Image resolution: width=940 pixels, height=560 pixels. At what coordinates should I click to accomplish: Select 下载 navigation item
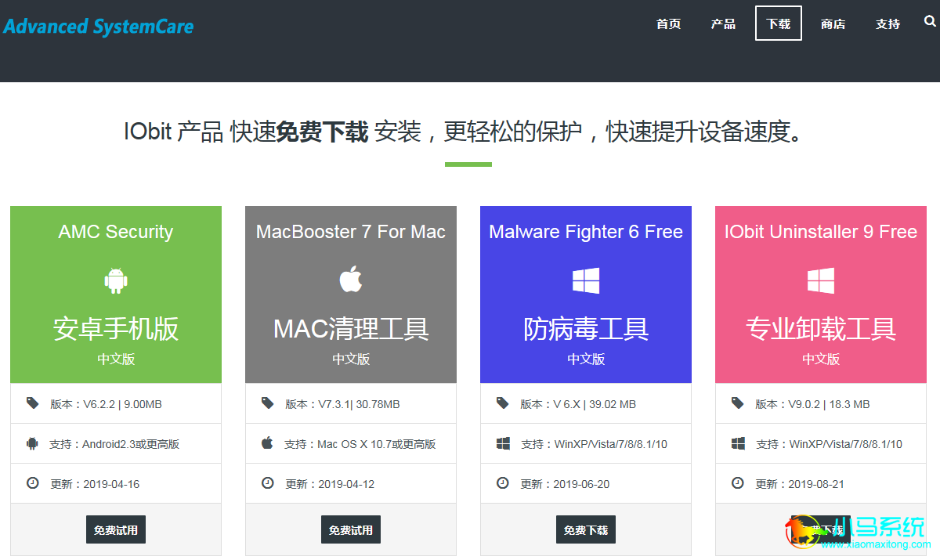pos(779,23)
